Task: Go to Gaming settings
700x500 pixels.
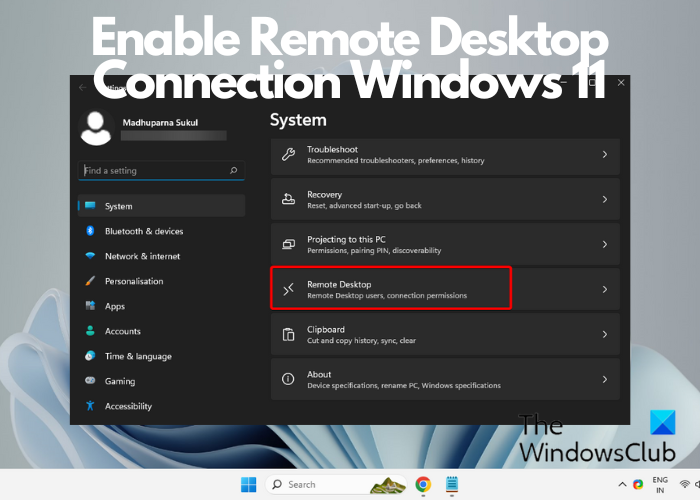Action: click(x=161, y=381)
